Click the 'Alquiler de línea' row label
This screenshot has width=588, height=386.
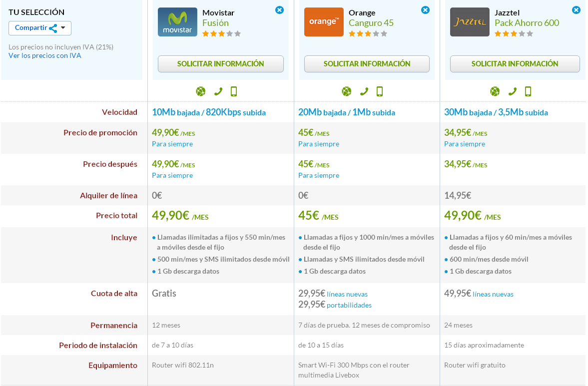(108, 196)
